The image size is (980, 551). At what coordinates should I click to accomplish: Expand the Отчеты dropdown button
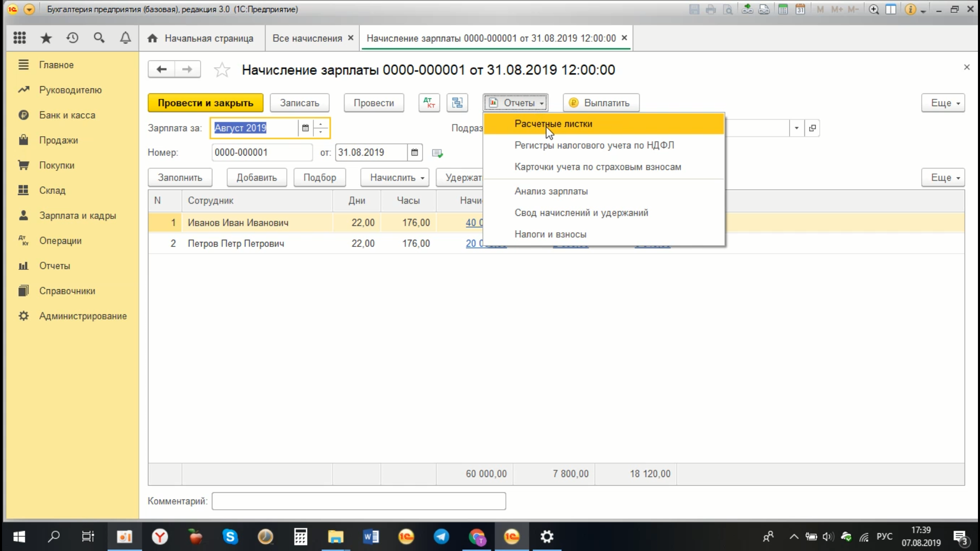pos(516,103)
